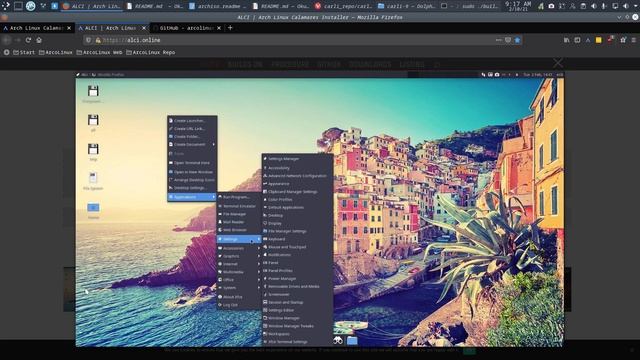The width and height of the screenshot is (640, 360).
Task: Open the Firefox hamburger menu
Action: tap(633, 40)
